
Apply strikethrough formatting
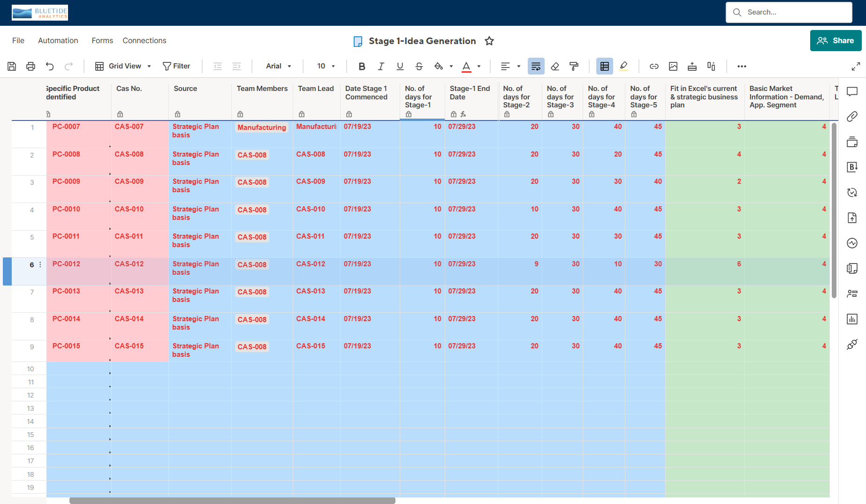(x=419, y=66)
